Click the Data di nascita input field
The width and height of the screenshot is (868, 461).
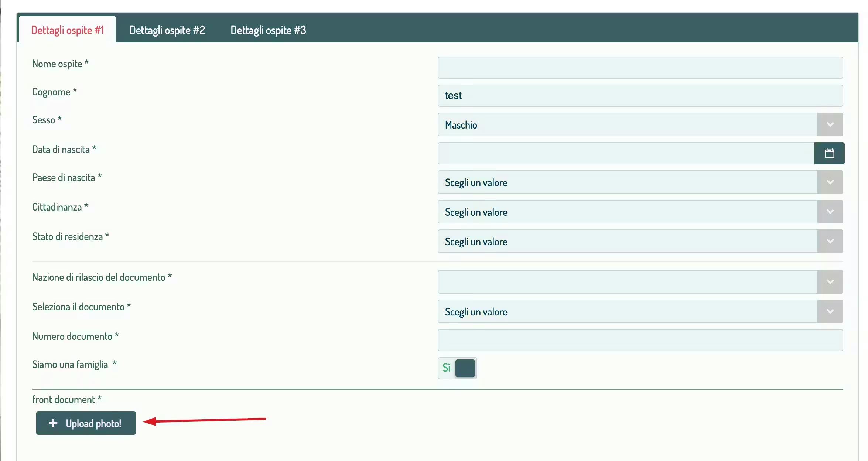[x=626, y=153]
